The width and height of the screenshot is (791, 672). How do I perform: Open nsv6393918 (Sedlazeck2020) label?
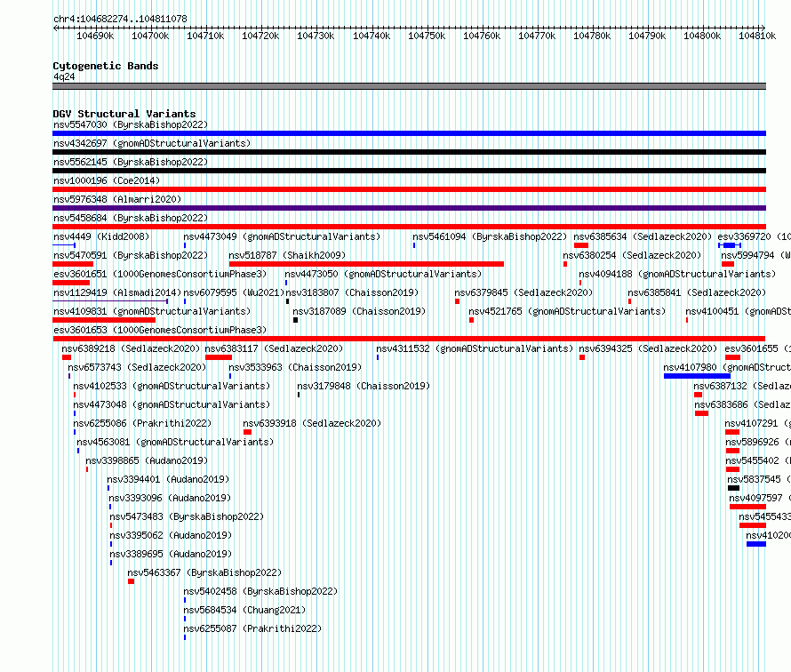pos(312,423)
